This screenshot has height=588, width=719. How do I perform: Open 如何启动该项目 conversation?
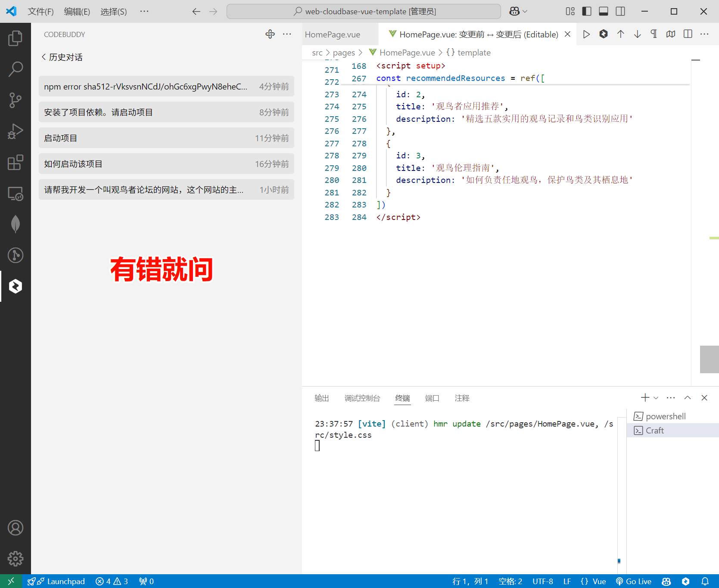(166, 164)
